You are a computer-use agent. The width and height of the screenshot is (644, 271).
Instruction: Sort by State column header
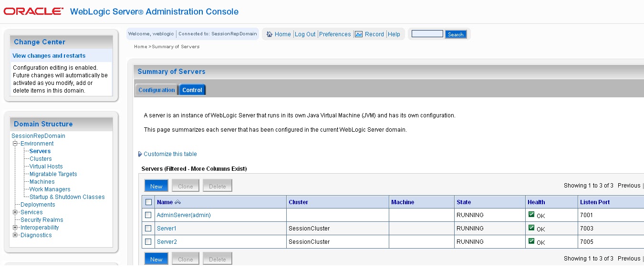pos(464,202)
